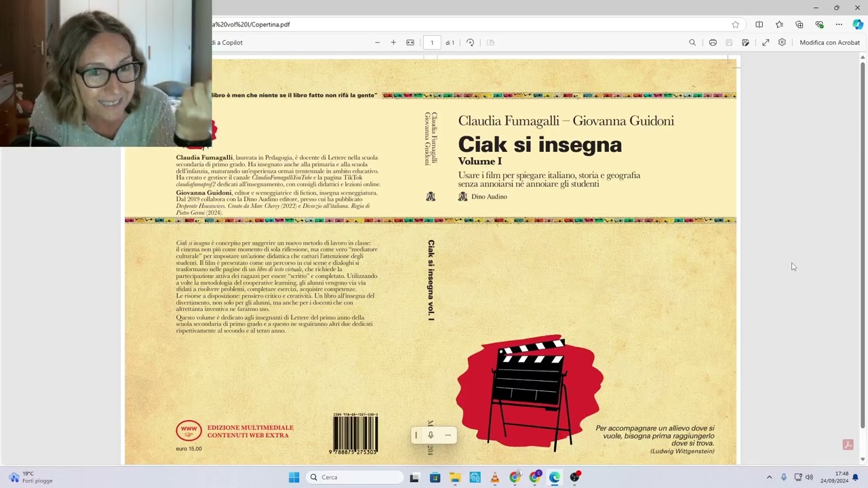Switch to Microsoft Edge in the taskbar
Screen dimensions: 868x488
tap(555, 477)
